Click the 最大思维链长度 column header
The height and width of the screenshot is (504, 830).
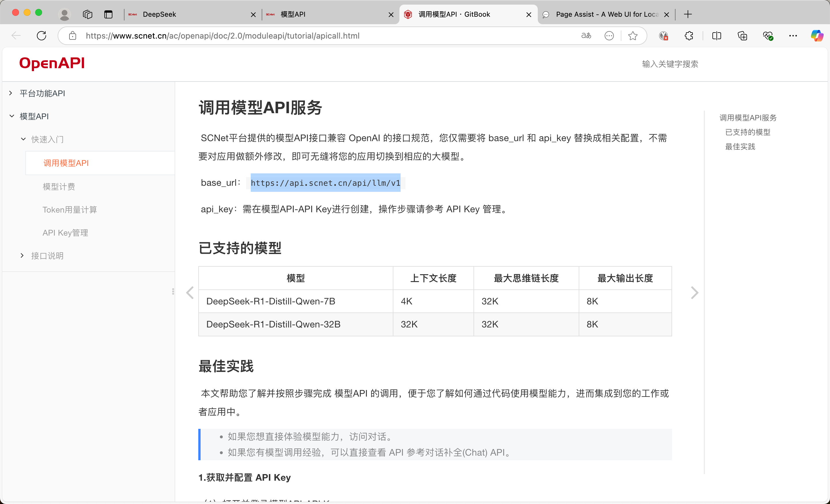526,278
